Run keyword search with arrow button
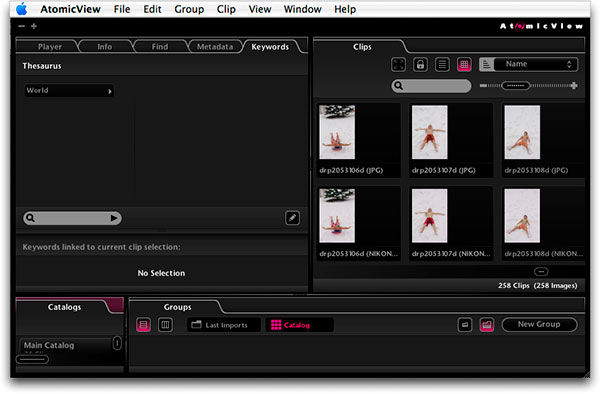 click(x=114, y=218)
